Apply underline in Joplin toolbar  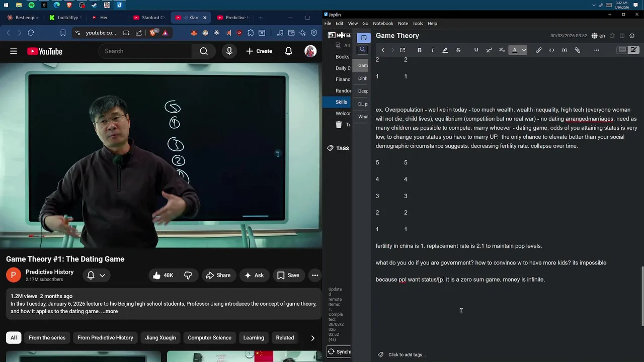[476, 50]
